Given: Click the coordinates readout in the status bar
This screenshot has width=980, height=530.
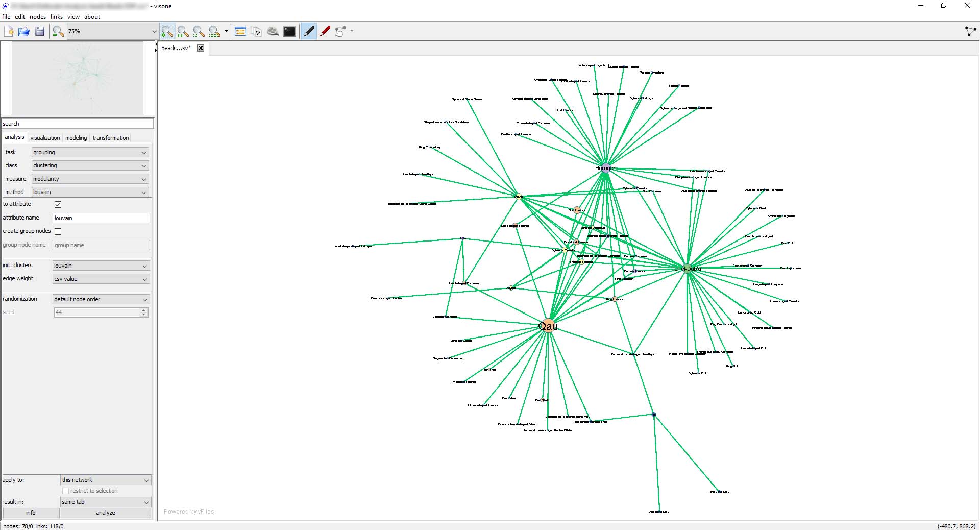Looking at the screenshot, I should click(x=957, y=526).
